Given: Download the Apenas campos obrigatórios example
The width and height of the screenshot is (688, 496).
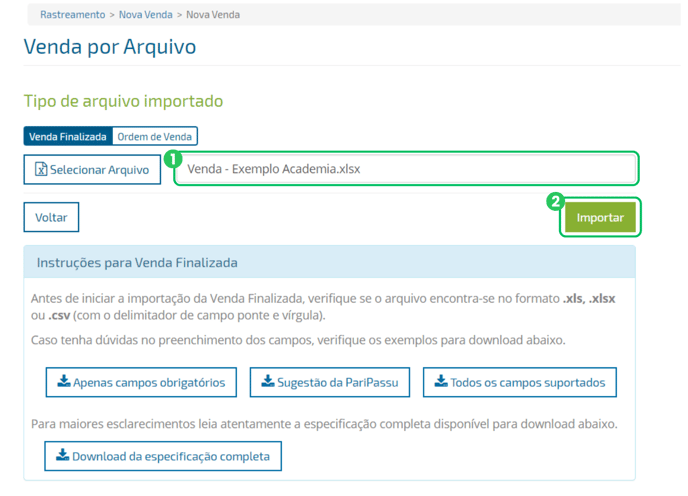Looking at the screenshot, I should [141, 382].
